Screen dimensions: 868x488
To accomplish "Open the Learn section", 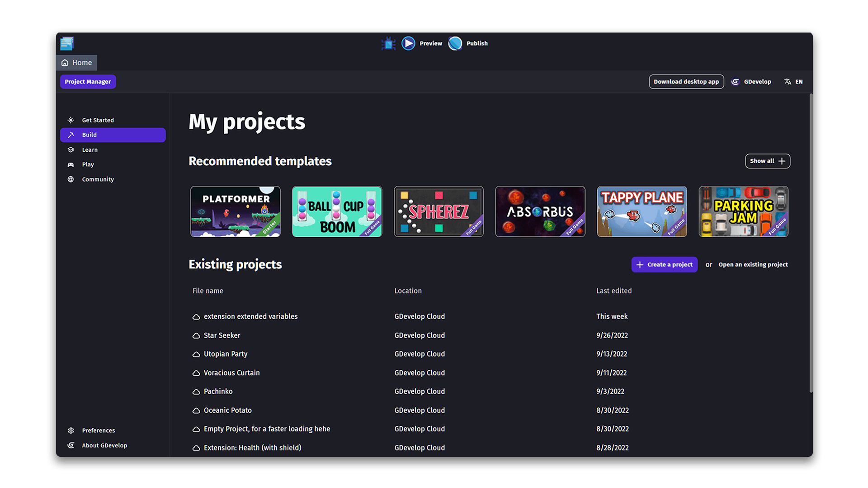I will [90, 150].
